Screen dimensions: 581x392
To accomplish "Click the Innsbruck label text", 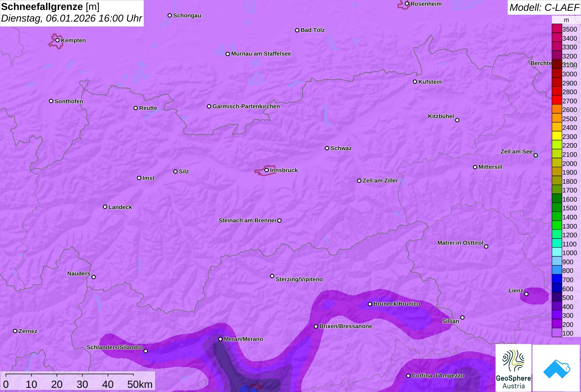I will coord(284,170).
